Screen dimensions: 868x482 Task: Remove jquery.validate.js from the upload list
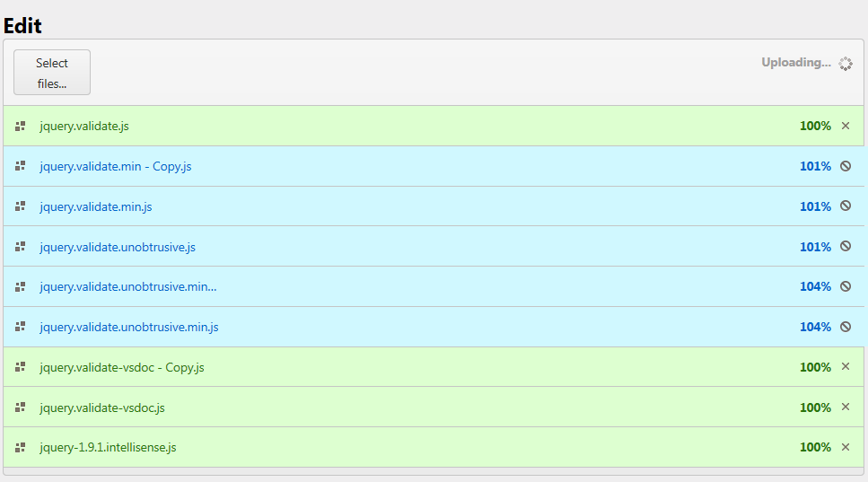pyautogui.click(x=846, y=126)
